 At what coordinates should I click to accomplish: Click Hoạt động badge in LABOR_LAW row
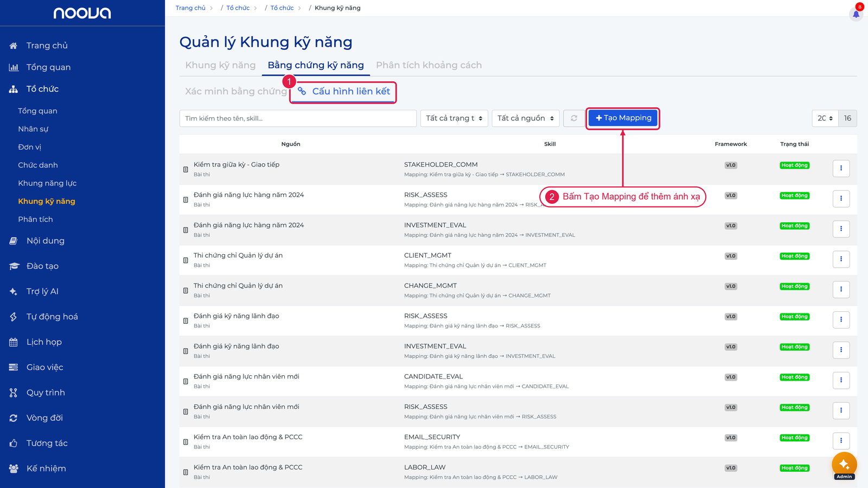pyautogui.click(x=795, y=468)
